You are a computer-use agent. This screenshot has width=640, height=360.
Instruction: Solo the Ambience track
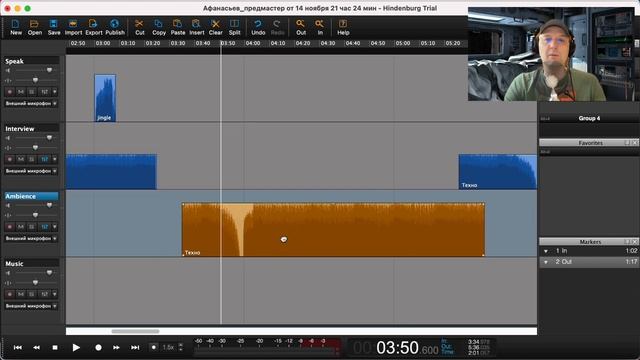click(32, 227)
